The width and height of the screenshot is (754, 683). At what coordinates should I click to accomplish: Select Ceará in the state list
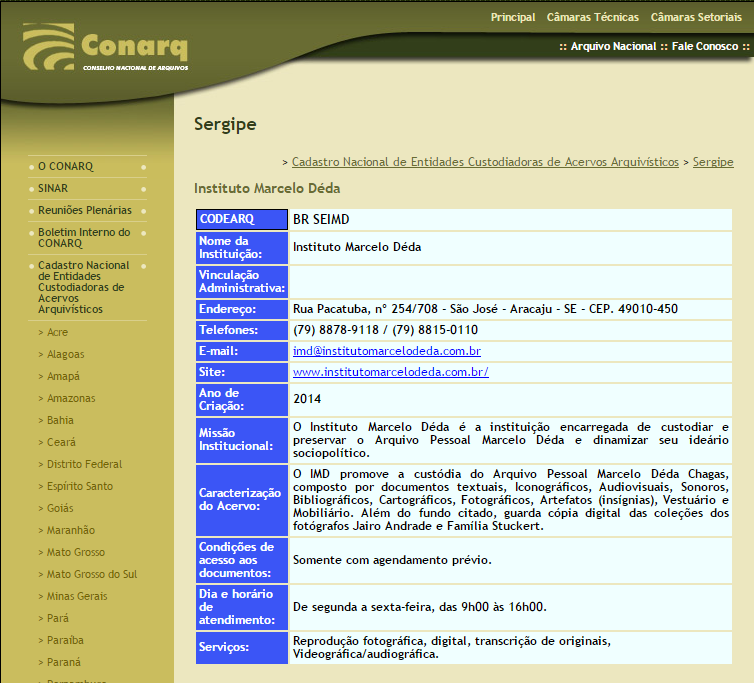coord(61,442)
